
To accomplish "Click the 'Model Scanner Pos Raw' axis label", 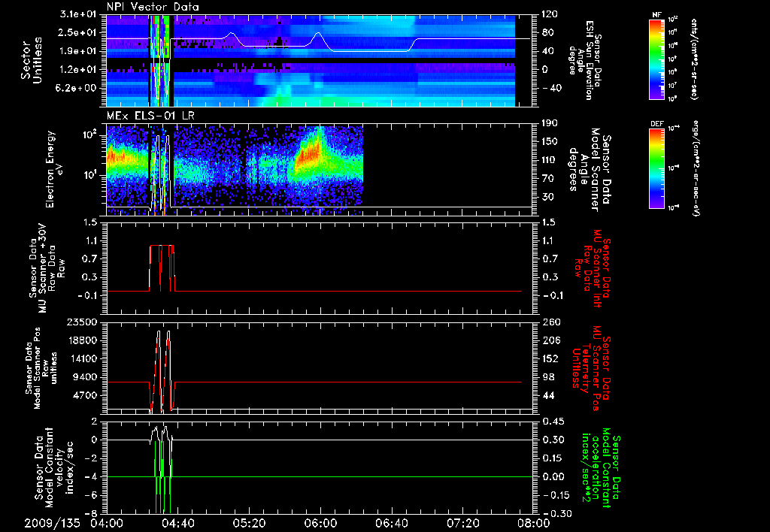I will (41, 368).
